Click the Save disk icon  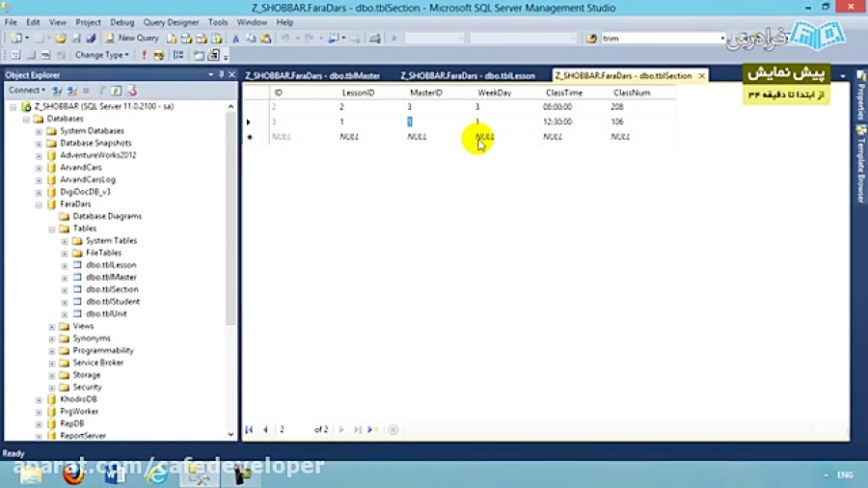click(76, 39)
